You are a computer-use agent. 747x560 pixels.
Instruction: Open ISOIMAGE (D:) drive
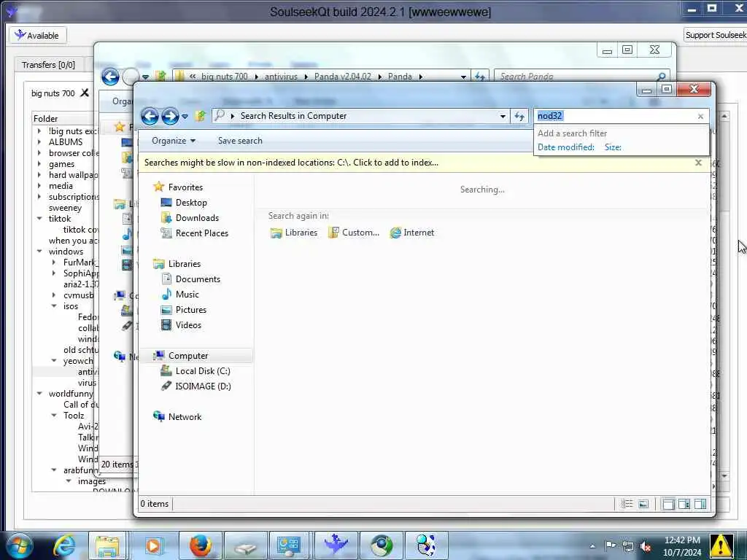[x=203, y=386]
